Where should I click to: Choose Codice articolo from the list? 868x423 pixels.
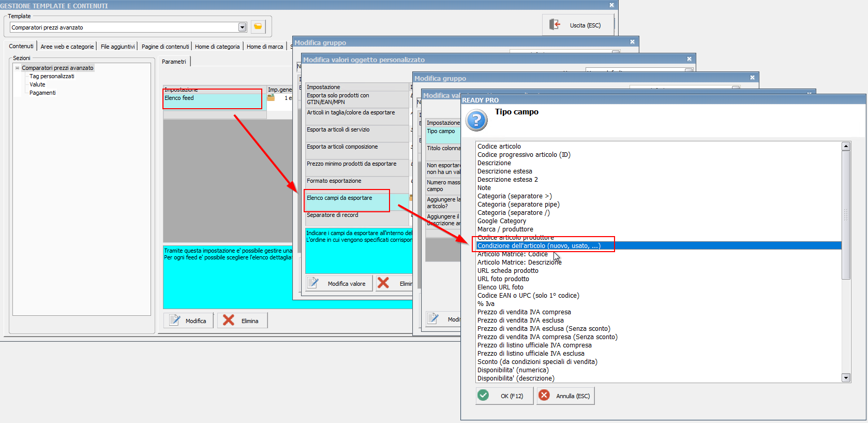coord(499,147)
